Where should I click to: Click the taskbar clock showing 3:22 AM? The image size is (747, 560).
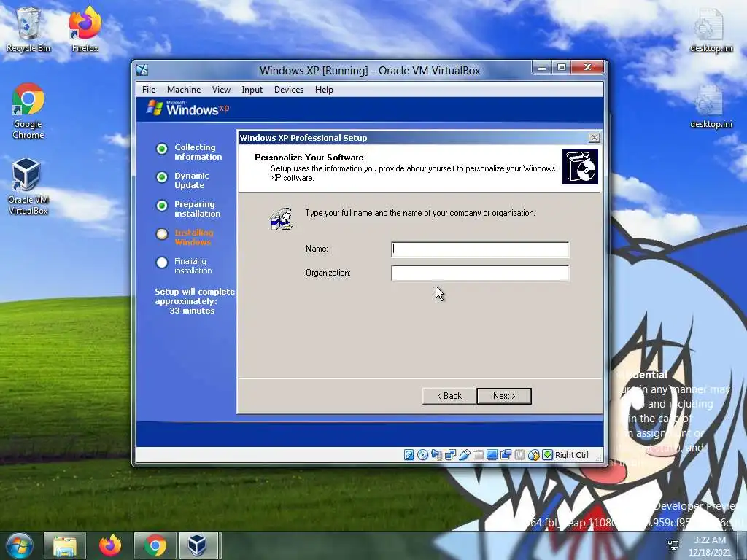coord(709,545)
